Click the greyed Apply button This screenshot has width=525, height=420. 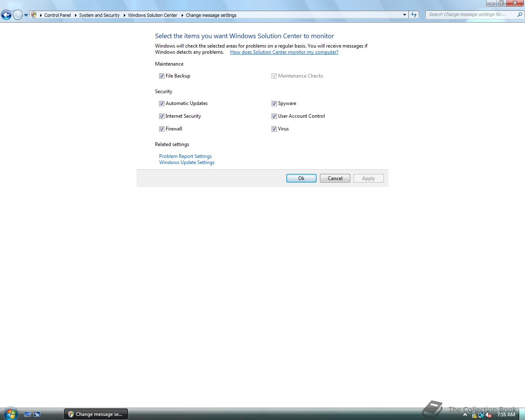click(369, 178)
